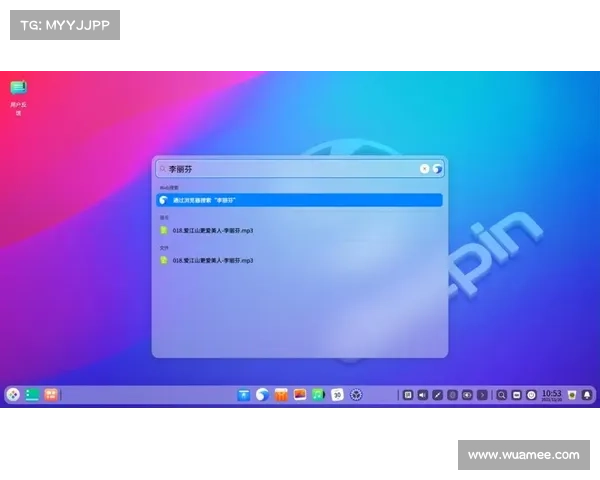This screenshot has width=600, height=480.
Task: Open the second 018.爱江山更爱美人-李丽芬.mp3 file result
Action: point(212,260)
